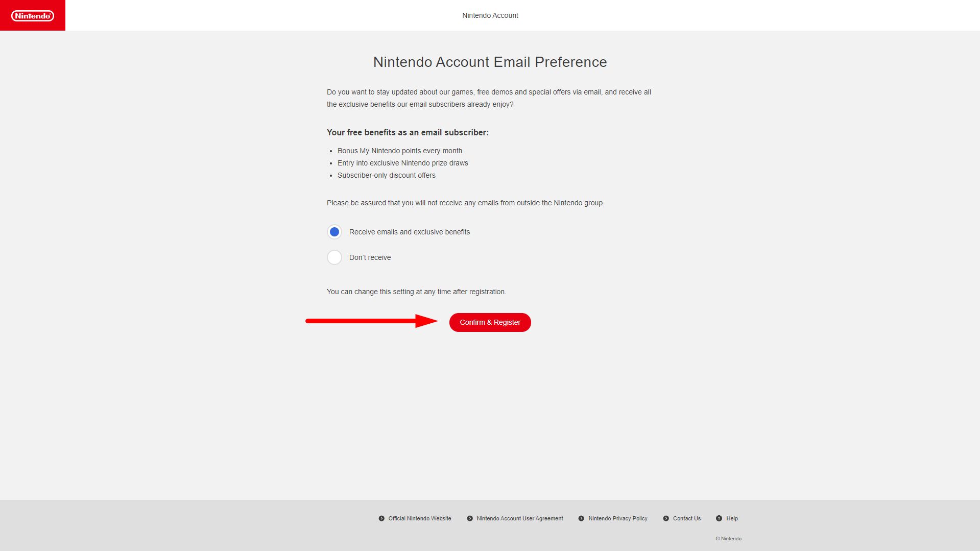980x551 pixels.
Task: Click the question mark Help icon
Action: pyautogui.click(x=719, y=518)
